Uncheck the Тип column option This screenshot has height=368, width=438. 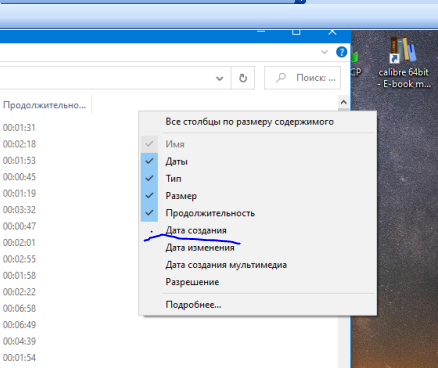tap(258, 179)
